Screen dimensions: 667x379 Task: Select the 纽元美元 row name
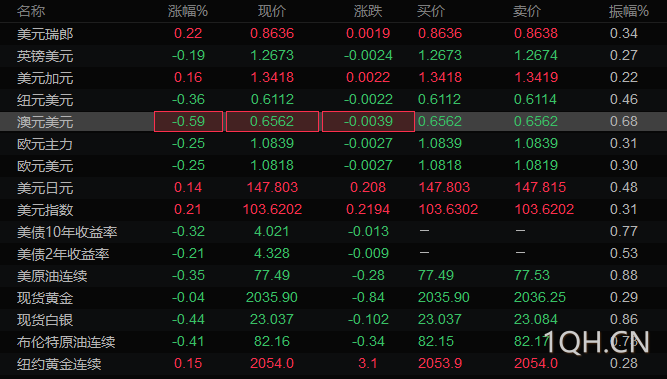(45, 100)
